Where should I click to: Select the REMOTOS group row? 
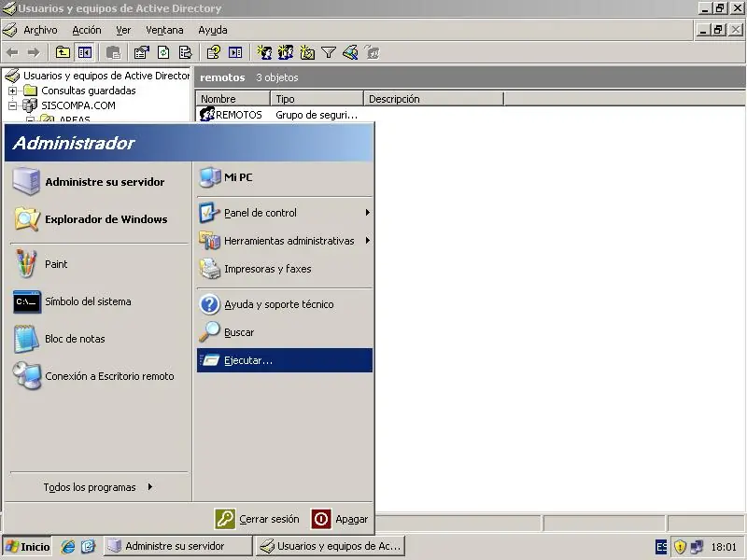(232, 115)
